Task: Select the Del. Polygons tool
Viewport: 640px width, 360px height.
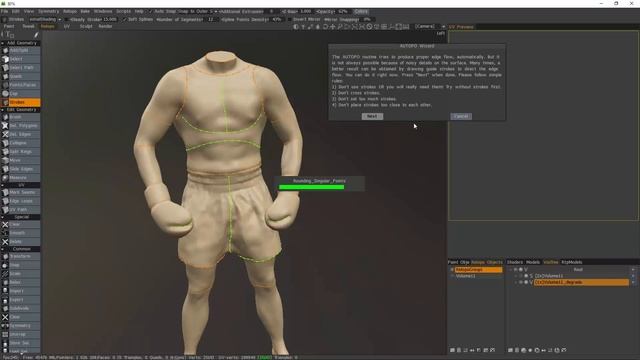Action: coord(20,126)
